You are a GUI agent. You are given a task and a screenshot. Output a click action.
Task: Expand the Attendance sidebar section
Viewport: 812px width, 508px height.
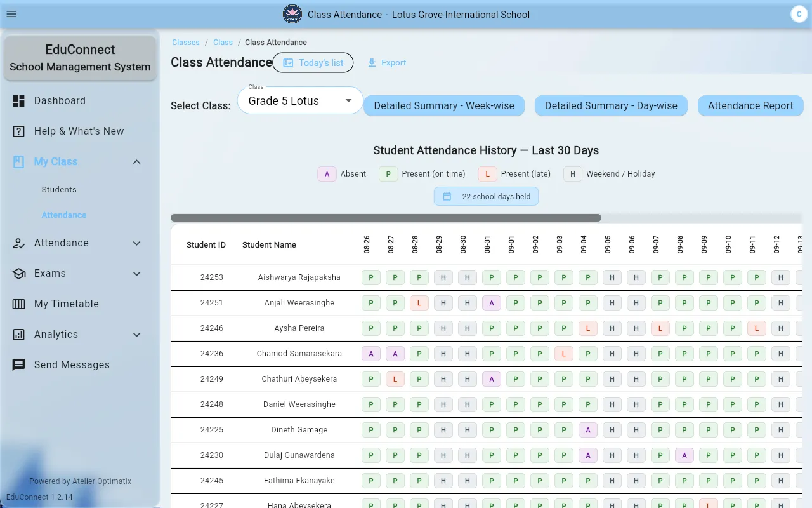tap(136, 243)
